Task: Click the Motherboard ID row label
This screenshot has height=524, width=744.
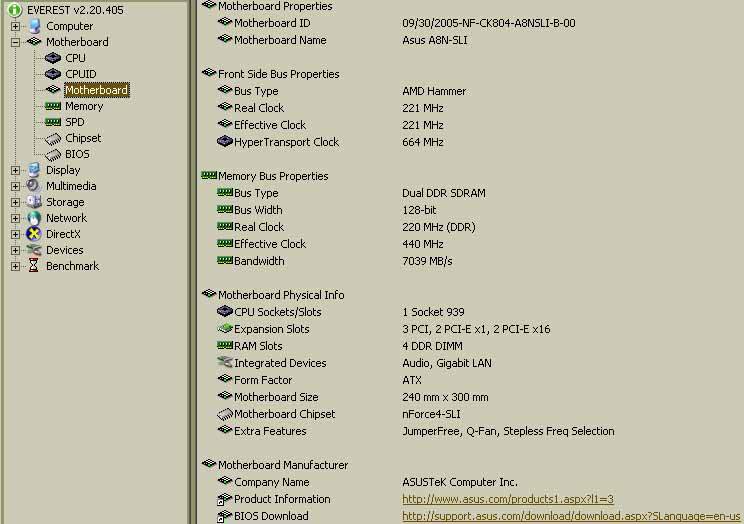Action: [x=272, y=23]
